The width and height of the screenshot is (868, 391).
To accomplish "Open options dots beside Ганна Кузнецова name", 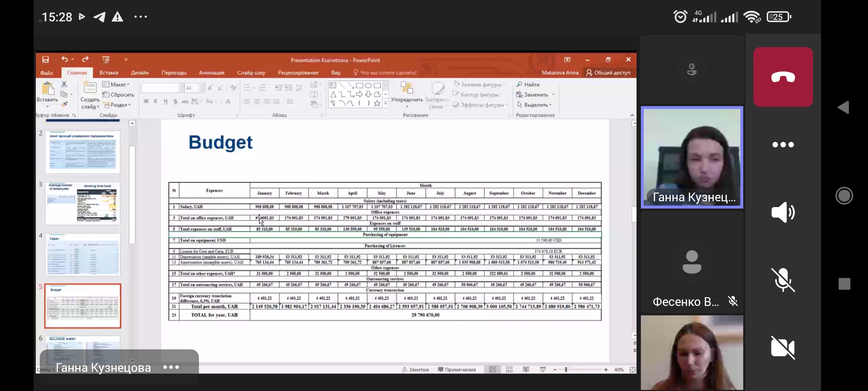I will [x=171, y=367].
